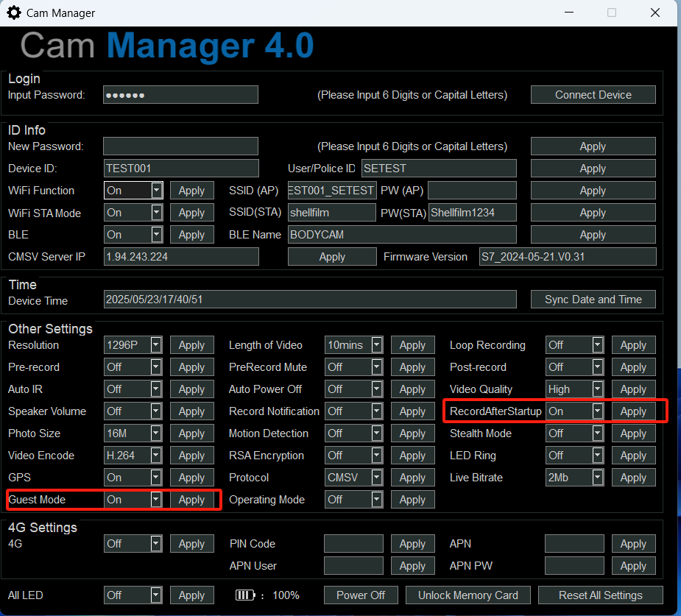Image resolution: width=681 pixels, height=616 pixels.
Task: Apply the LED Ring setting
Action: coord(634,456)
